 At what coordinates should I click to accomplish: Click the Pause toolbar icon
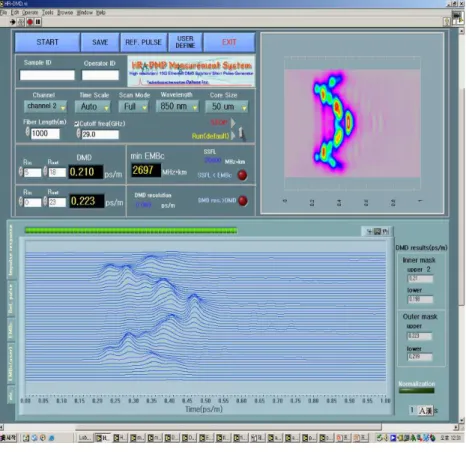(x=38, y=22)
